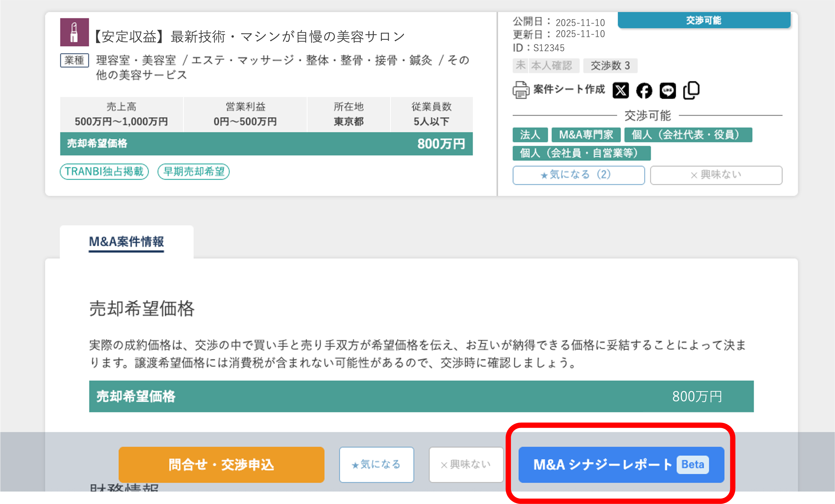Share the listing on Facebook
Image resolution: width=835 pixels, height=504 pixels.
[x=644, y=90]
